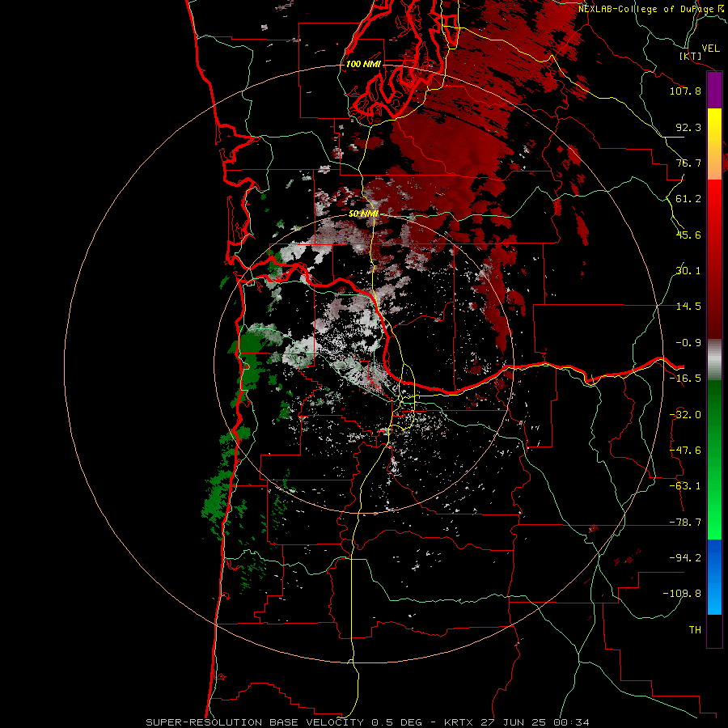Click the 'TH' label on the legend

(695, 630)
